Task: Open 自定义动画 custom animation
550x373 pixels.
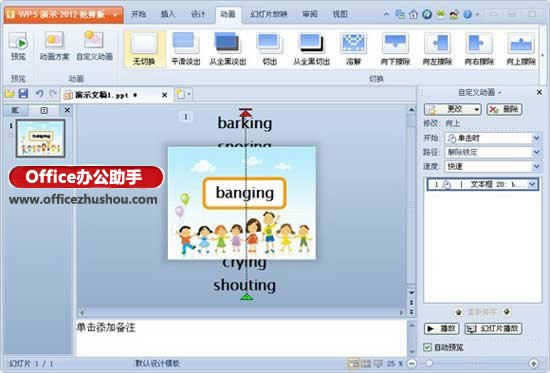Action: (x=94, y=46)
